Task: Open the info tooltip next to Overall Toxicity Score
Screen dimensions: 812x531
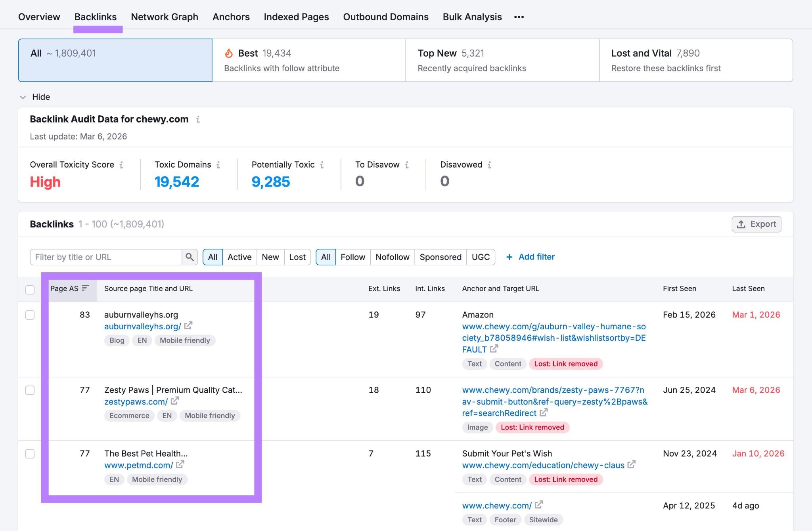Action: click(x=122, y=165)
